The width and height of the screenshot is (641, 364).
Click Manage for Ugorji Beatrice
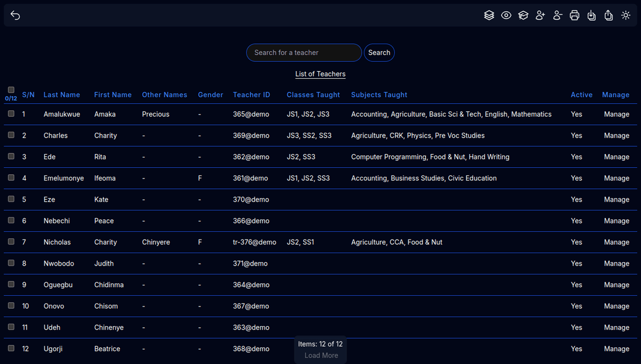616,349
